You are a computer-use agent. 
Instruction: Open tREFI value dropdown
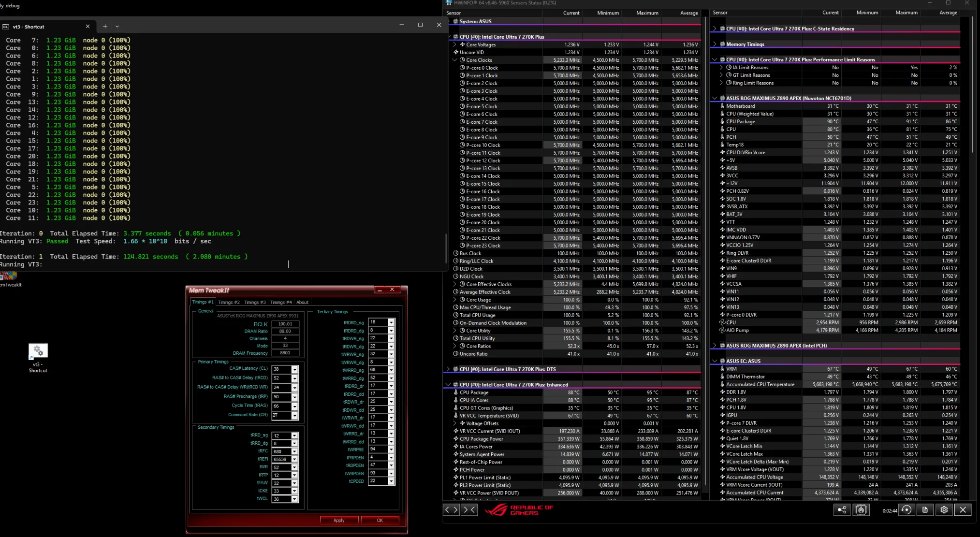coord(294,460)
